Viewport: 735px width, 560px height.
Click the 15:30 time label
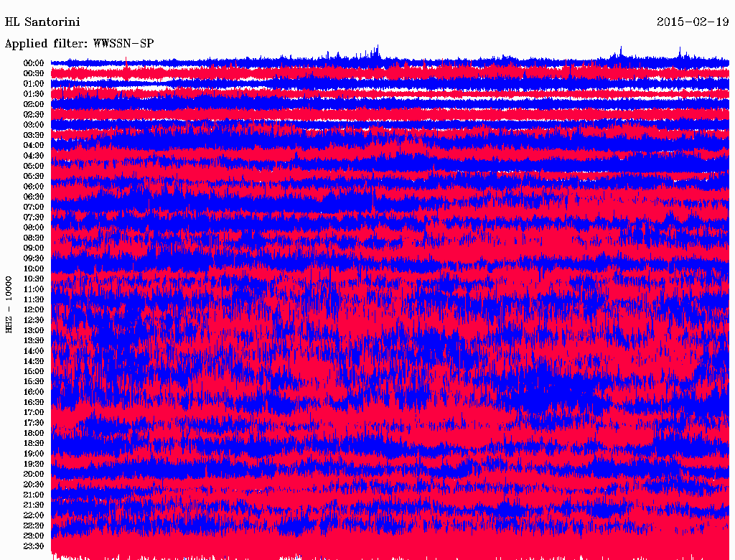pos(33,382)
